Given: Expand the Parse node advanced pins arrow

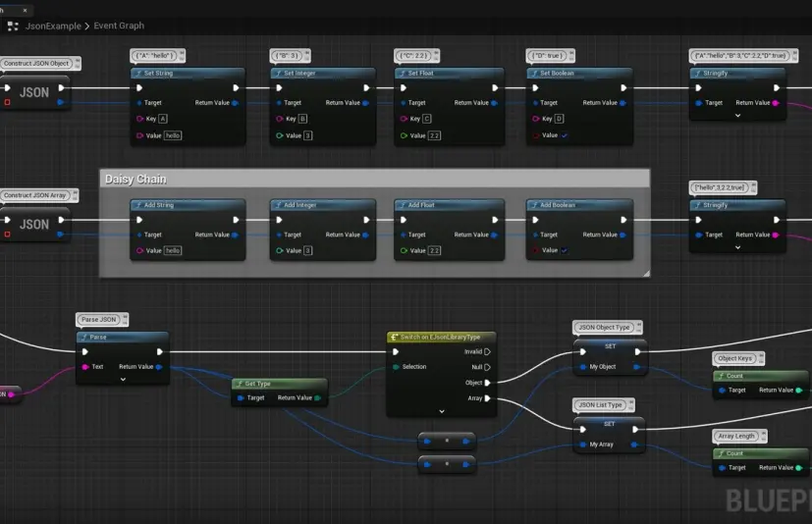Looking at the screenshot, I should pos(123,379).
